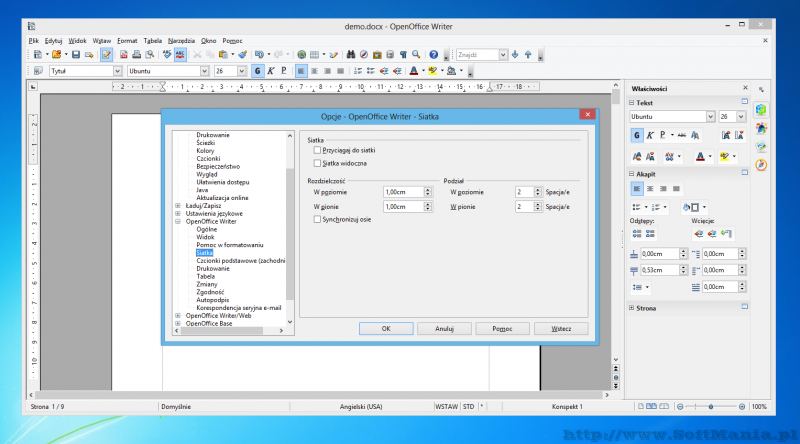Click the Paste clipboard icon

click(223, 55)
